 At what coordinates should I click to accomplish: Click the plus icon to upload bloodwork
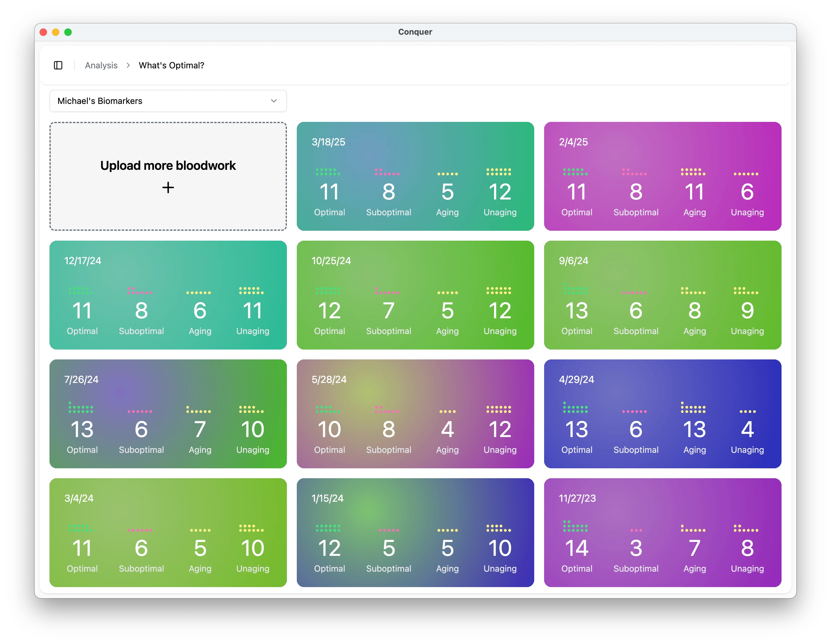click(x=168, y=188)
